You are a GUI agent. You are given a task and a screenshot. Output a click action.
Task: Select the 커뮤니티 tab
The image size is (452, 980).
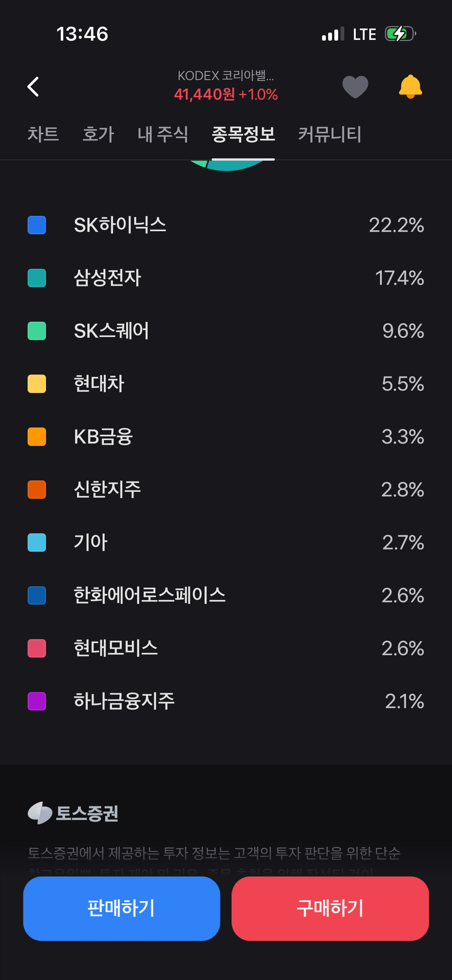tap(330, 135)
